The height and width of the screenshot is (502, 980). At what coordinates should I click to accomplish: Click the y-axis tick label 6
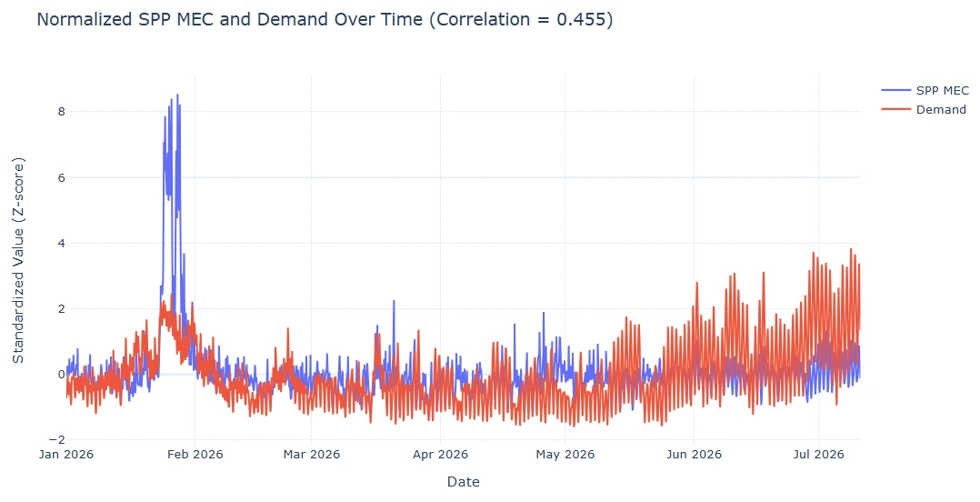coord(61,177)
